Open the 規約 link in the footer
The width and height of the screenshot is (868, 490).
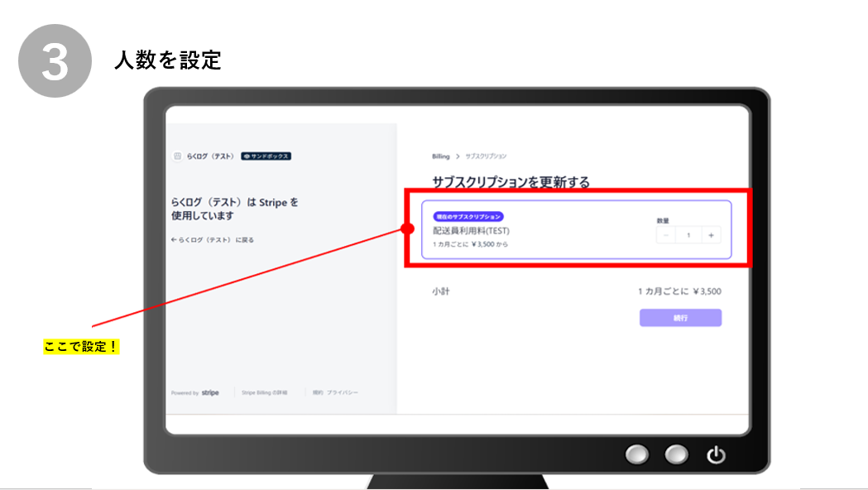click(318, 393)
